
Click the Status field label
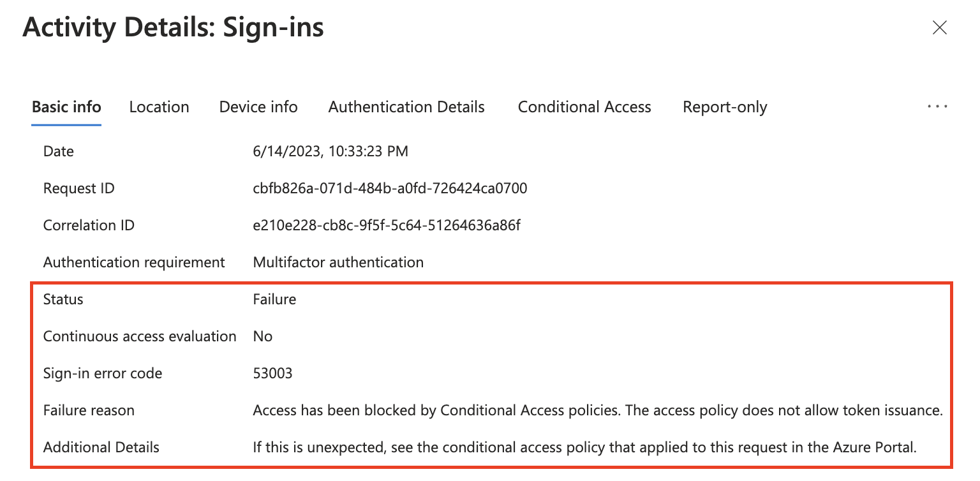tap(63, 299)
